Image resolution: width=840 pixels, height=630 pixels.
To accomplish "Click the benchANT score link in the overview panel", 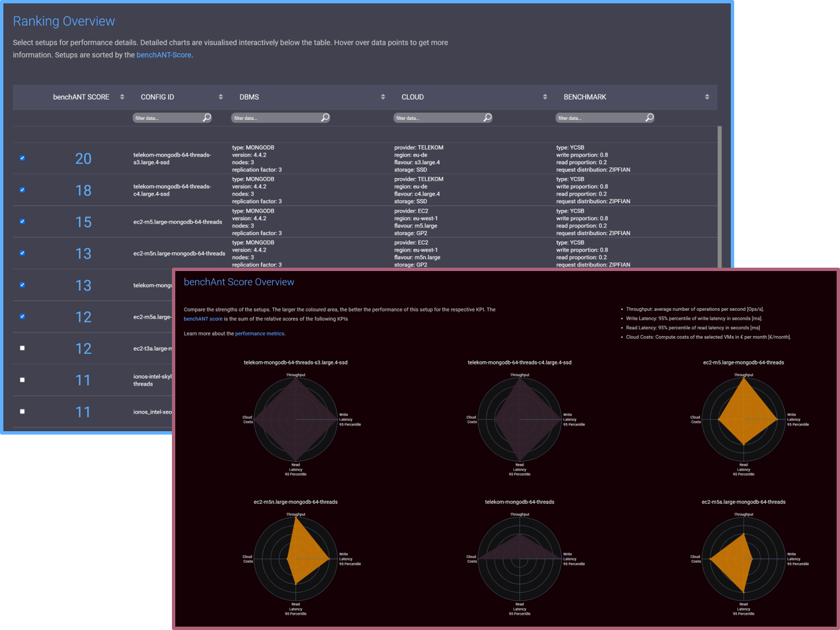I will pos(203,319).
